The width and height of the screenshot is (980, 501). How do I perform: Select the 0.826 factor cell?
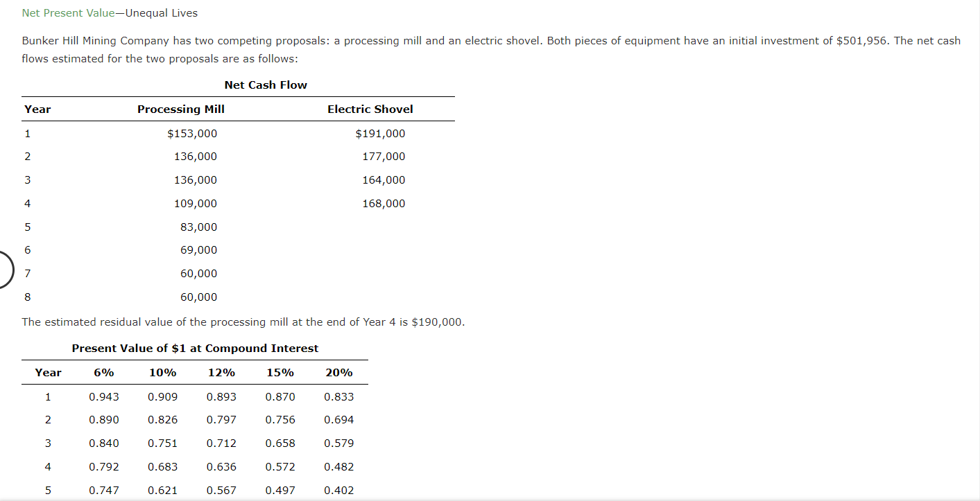pyautogui.click(x=162, y=420)
